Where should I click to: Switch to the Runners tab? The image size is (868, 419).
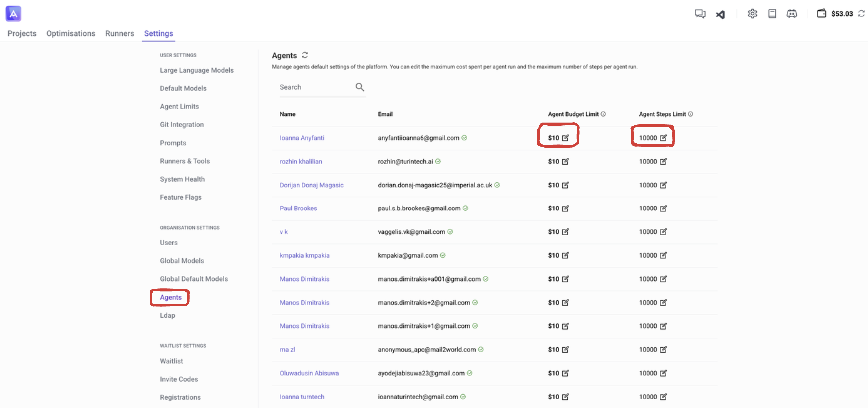(119, 33)
